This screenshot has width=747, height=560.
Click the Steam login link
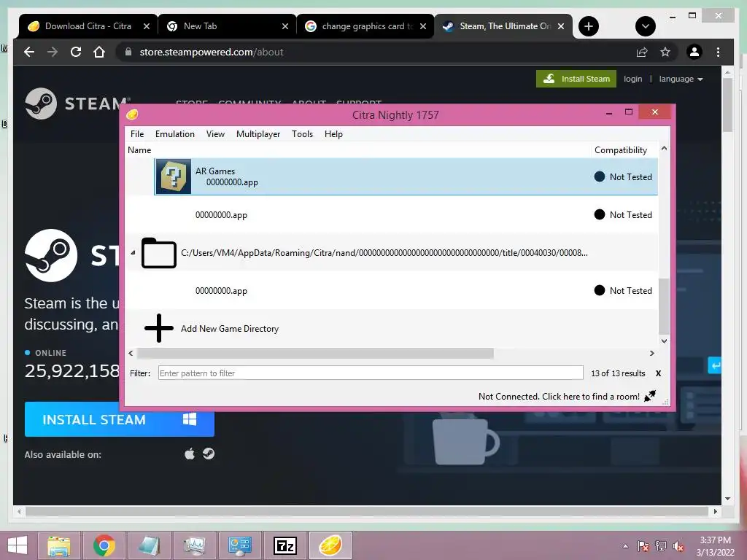632,79
